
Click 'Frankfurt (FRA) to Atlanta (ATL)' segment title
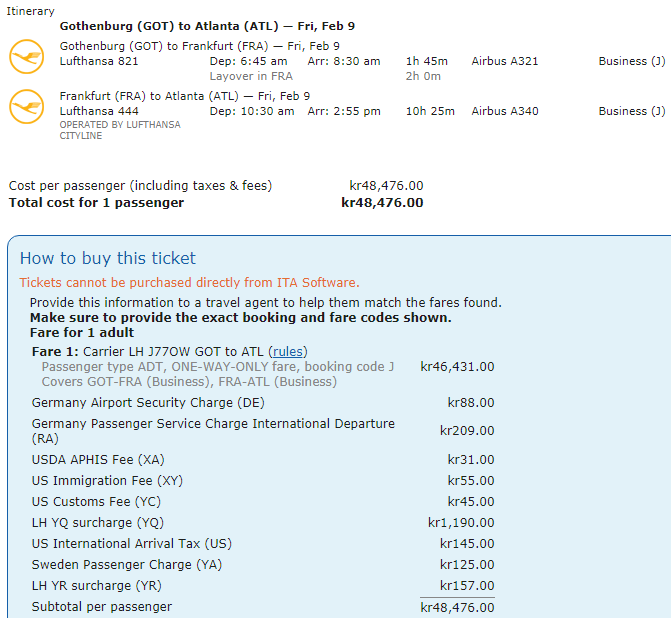point(149,96)
